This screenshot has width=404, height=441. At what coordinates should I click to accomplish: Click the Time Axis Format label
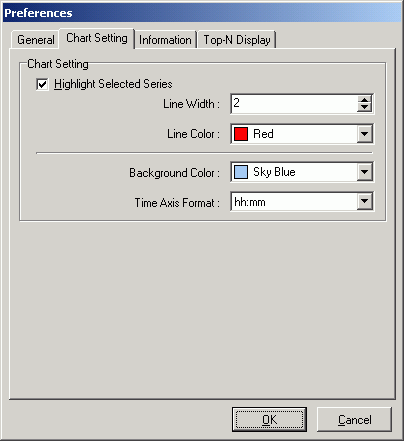177,203
